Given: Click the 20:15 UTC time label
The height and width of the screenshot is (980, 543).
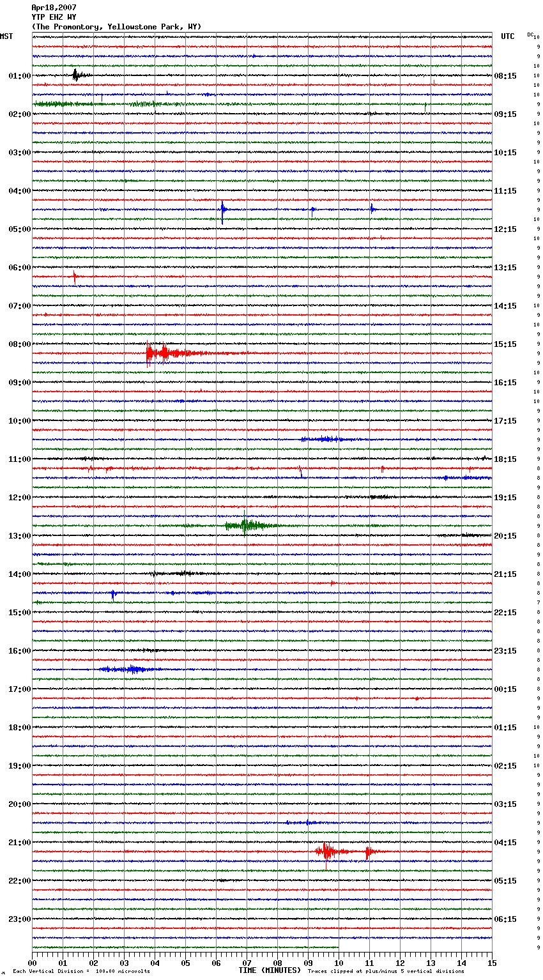Looking at the screenshot, I should pos(505,536).
